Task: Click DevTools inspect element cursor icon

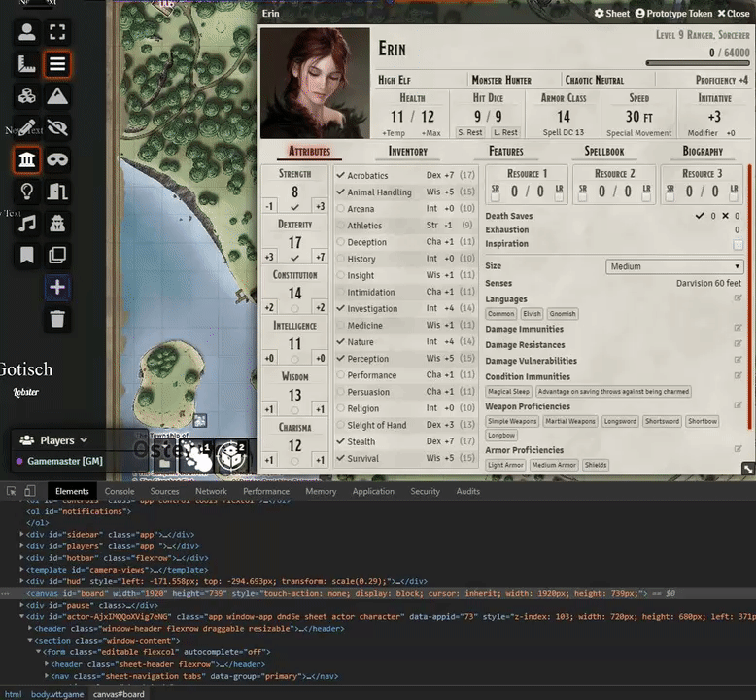Action: coord(11,491)
